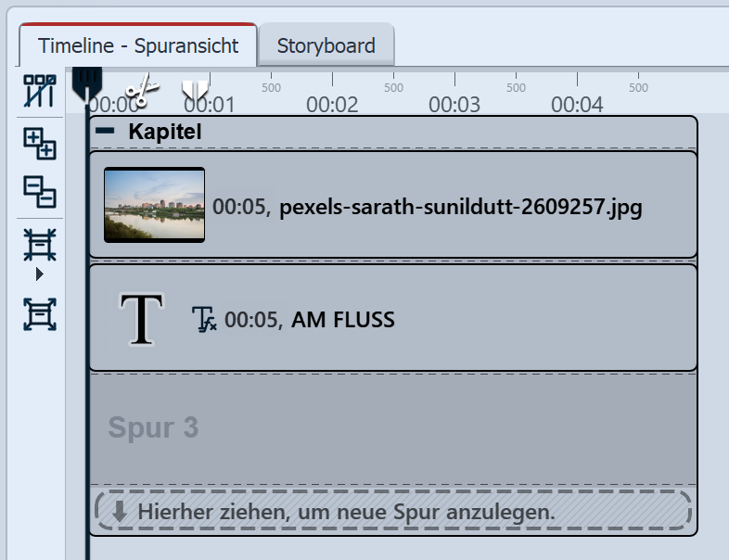Click the deselect-all icon in left toolbar

40,92
